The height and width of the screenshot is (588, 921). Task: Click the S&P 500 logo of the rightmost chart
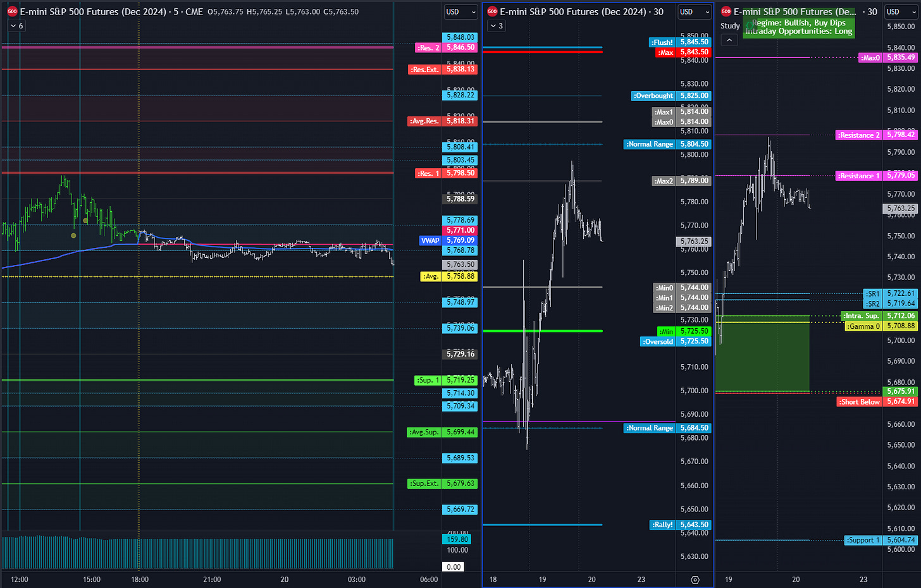coord(726,11)
